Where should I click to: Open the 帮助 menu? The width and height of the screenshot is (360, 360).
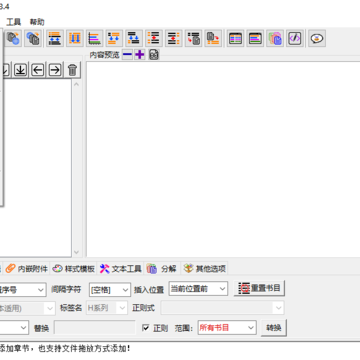37,22
